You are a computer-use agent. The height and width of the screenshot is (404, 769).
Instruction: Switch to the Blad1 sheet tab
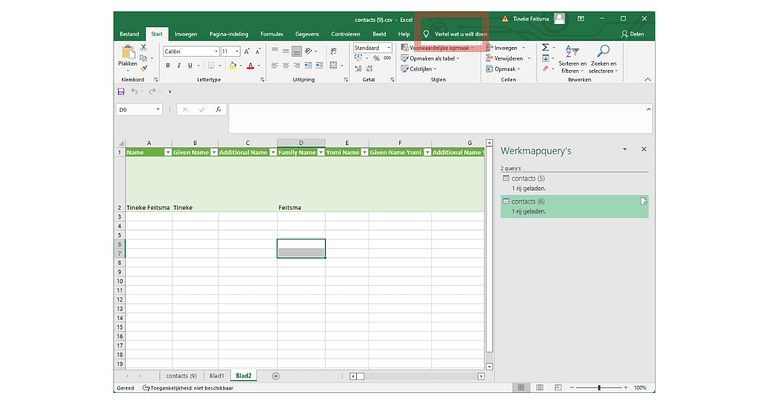click(216, 376)
